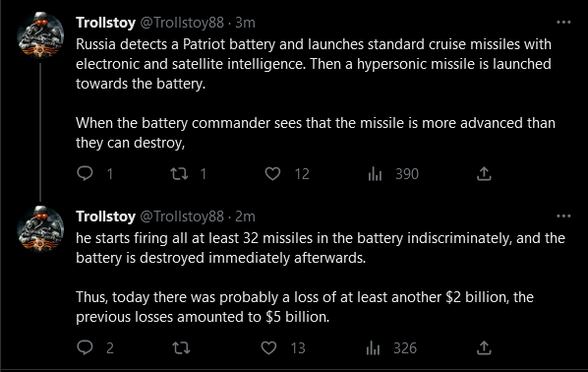Reply to the first Trollstoy tweet
Image resolution: width=588 pixels, height=372 pixels.
pyautogui.click(x=86, y=174)
